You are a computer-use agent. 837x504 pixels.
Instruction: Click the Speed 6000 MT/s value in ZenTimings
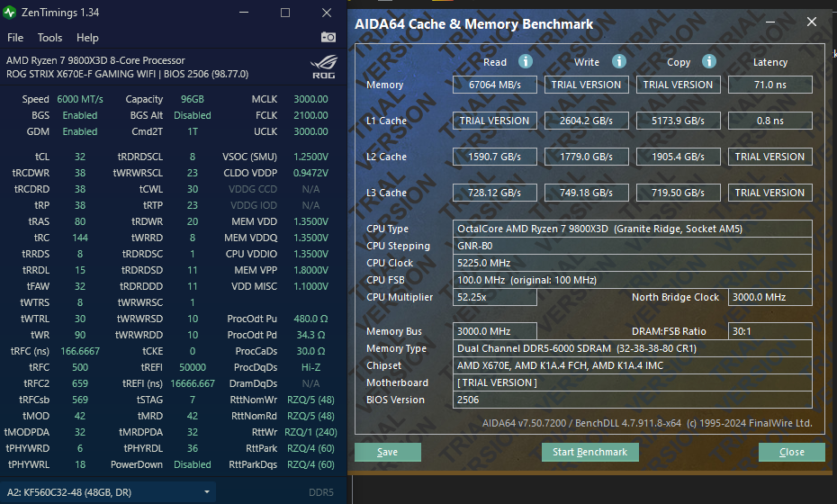pos(80,99)
